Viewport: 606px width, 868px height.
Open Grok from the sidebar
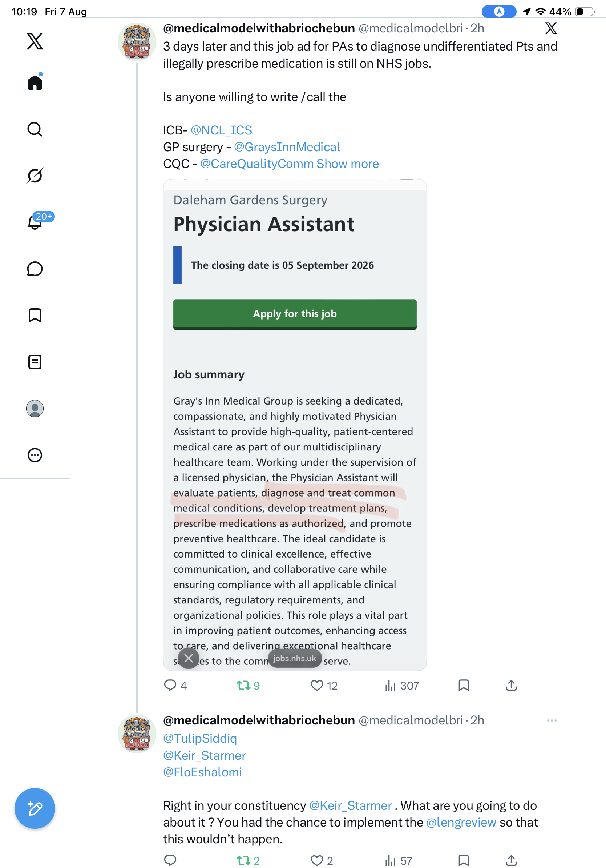[35, 176]
